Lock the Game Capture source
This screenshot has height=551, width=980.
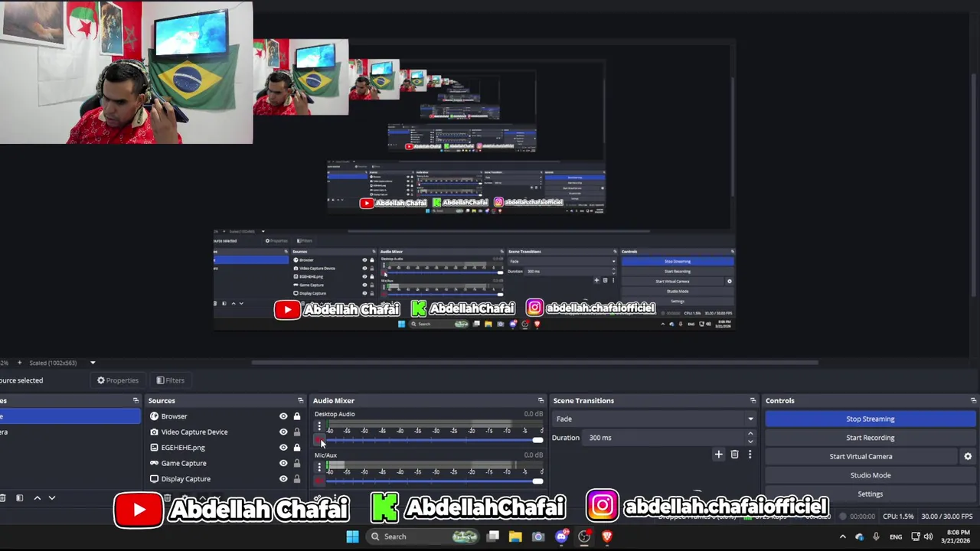[x=297, y=463]
